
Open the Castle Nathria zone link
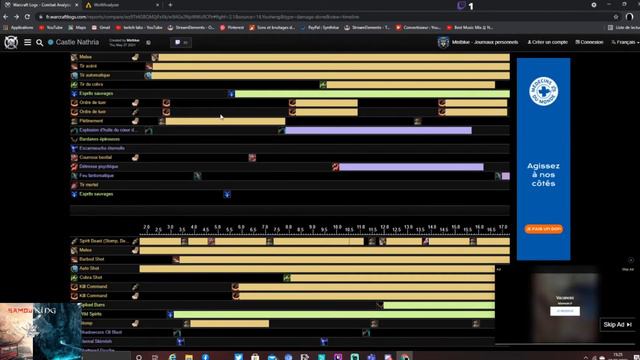click(x=77, y=42)
